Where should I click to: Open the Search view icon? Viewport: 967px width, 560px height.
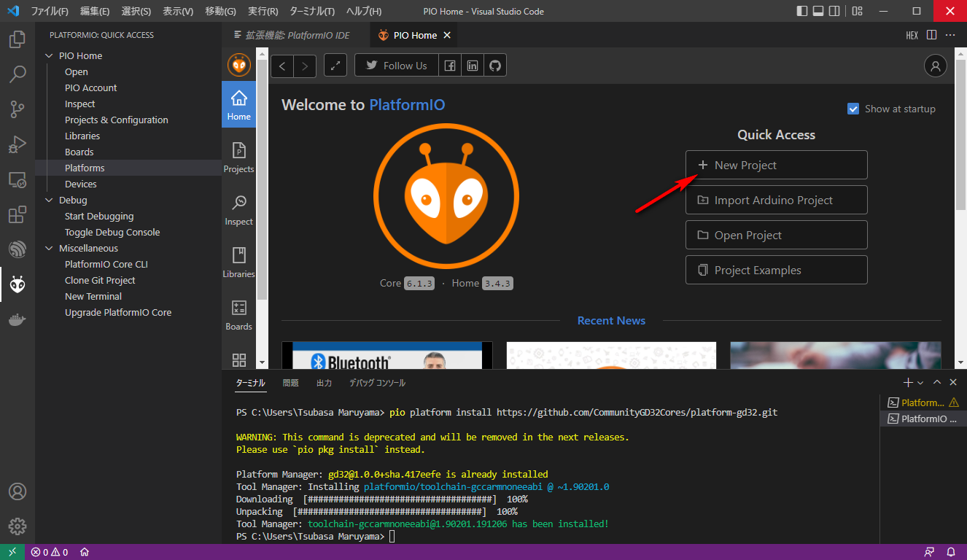pyautogui.click(x=18, y=74)
